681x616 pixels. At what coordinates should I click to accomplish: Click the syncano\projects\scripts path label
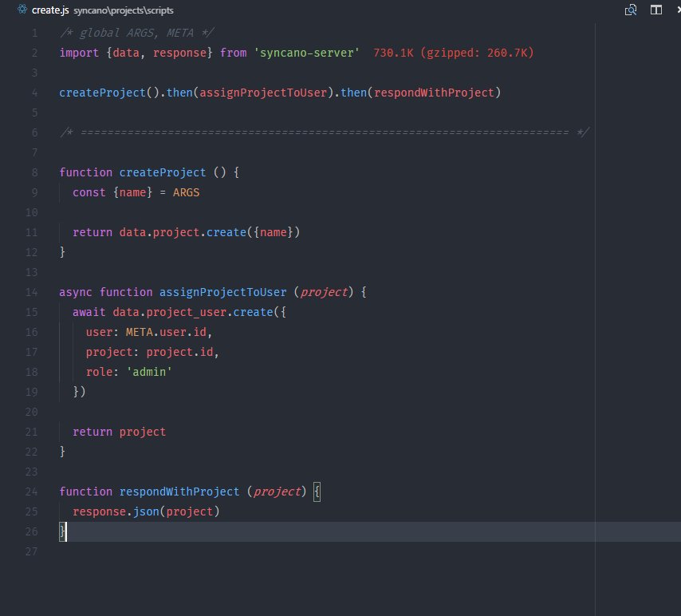pos(124,10)
